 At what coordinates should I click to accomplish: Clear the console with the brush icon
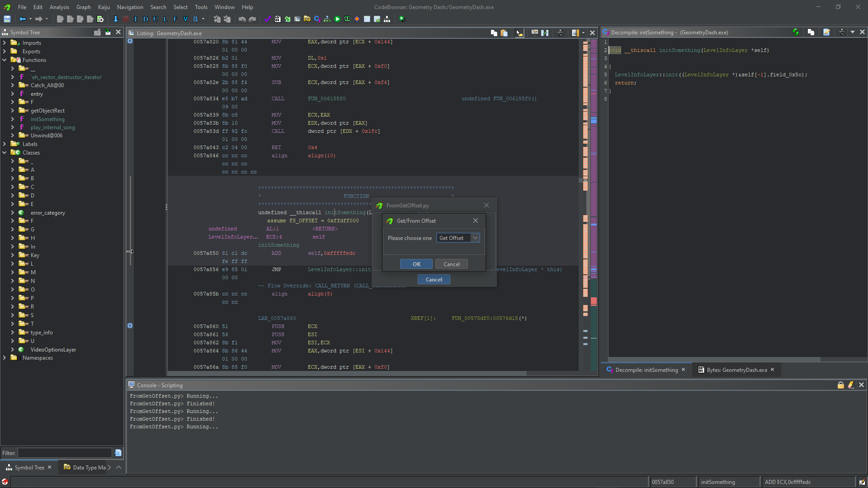coord(851,385)
